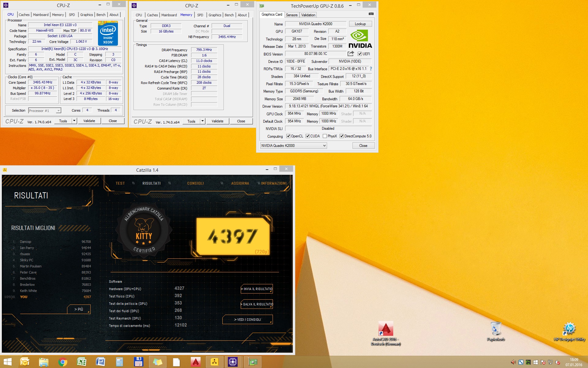Click Validate in Memory CPU-Z window
The height and width of the screenshot is (368, 588).
click(x=217, y=121)
